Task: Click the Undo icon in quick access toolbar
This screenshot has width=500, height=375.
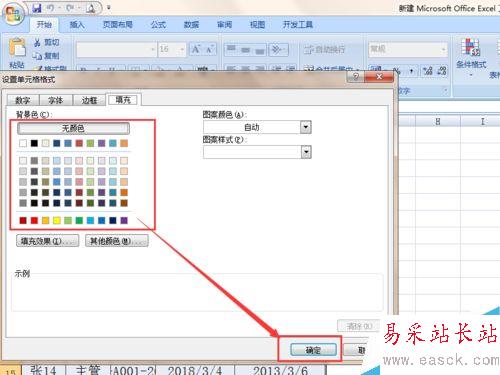Action: [x=50, y=8]
